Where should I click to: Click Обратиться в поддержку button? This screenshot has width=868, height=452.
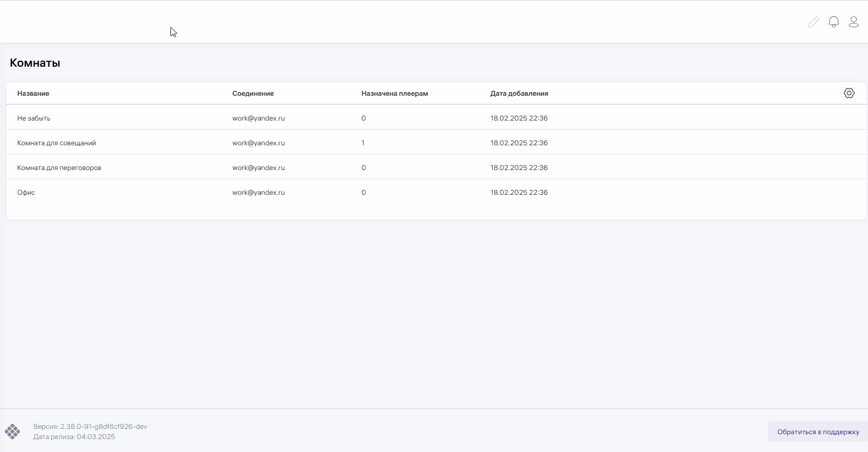[x=817, y=432]
